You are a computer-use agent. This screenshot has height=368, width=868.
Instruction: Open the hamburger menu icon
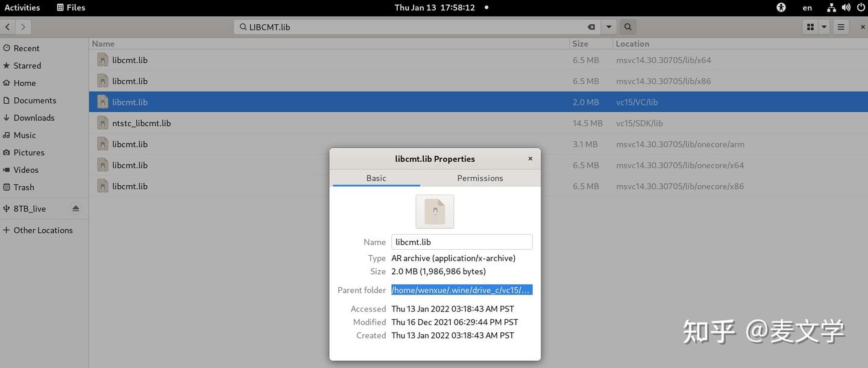click(840, 27)
